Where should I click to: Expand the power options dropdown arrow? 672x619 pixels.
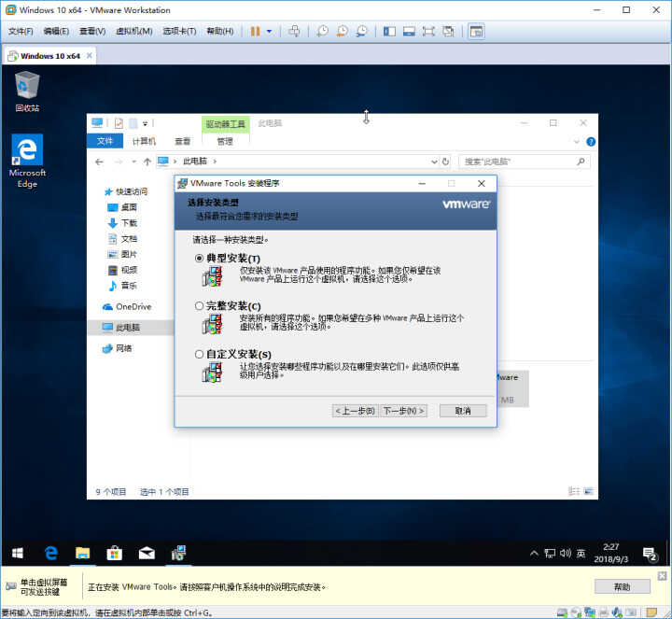[x=269, y=32]
